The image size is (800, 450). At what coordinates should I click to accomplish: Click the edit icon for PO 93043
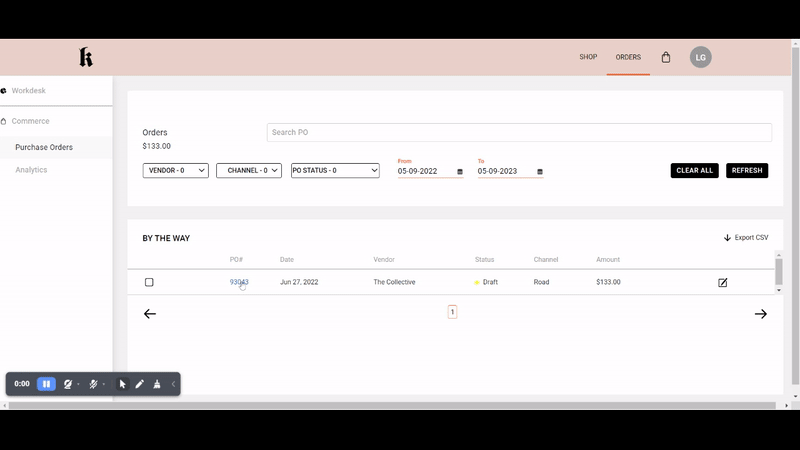tap(723, 283)
